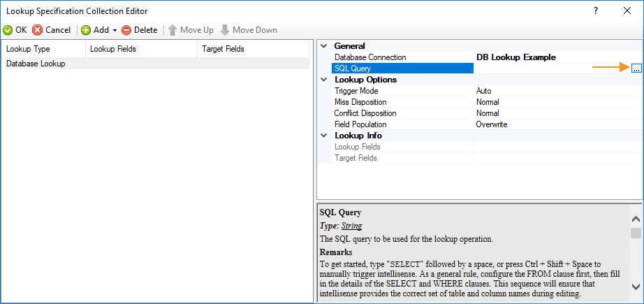Image resolution: width=644 pixels, height=304 pixels.
Task: Click the help question mark button
Action: pyautogui.click(x=595, y=10)
